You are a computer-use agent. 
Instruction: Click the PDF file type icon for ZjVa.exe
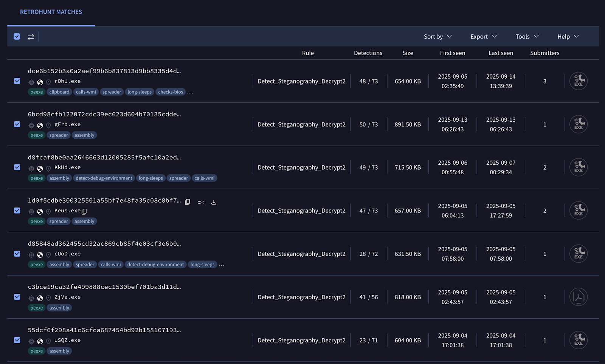click(x=578, y=297)
